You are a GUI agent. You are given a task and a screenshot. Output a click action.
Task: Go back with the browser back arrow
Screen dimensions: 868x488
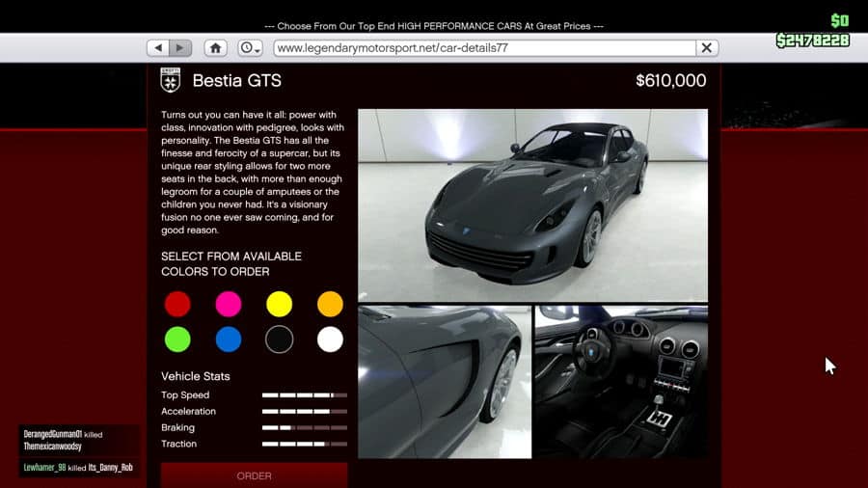pos(158,48)
